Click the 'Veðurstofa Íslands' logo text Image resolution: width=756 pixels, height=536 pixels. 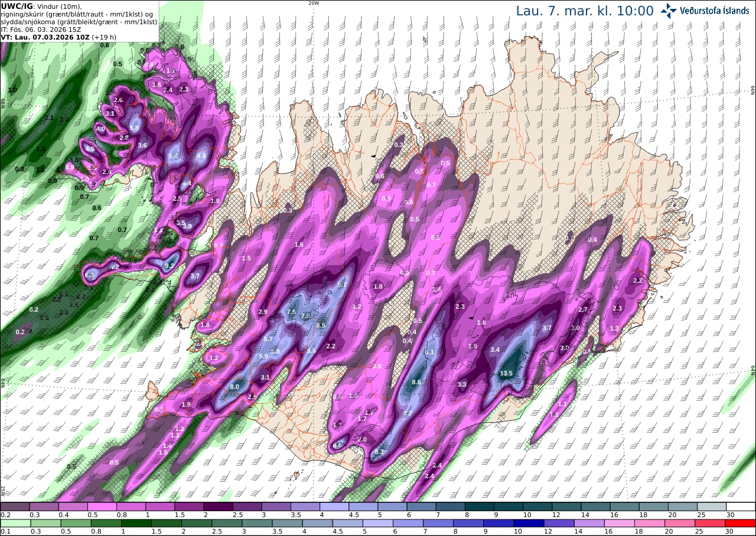[715, 11]
